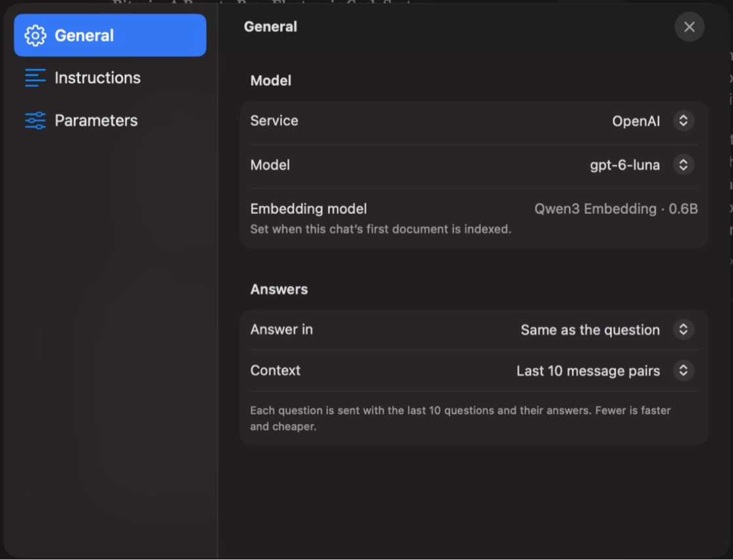Click the 'Set when this chat's first document' note

380,229
